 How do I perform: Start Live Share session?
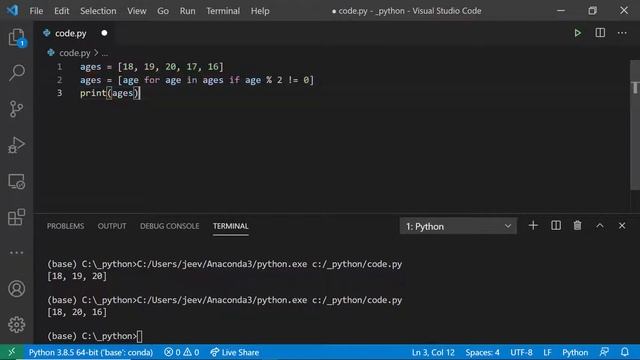(x=234, y=352)
